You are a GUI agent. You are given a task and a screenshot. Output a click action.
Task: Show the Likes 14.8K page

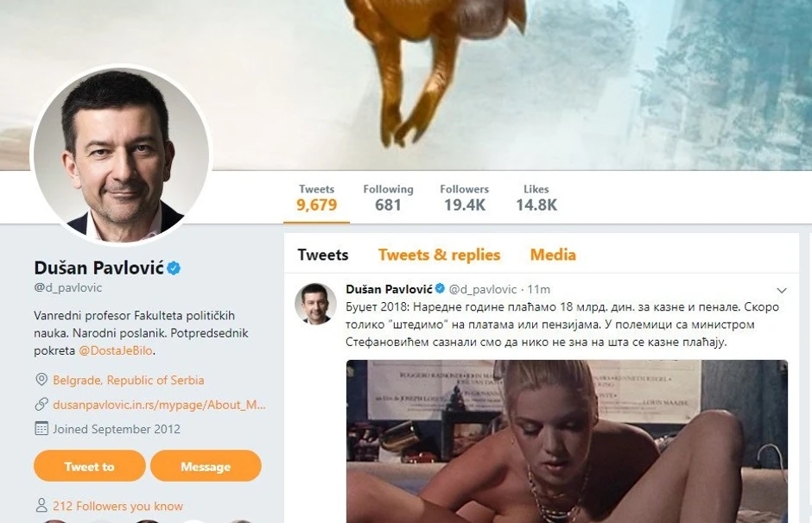pos(536,198)
